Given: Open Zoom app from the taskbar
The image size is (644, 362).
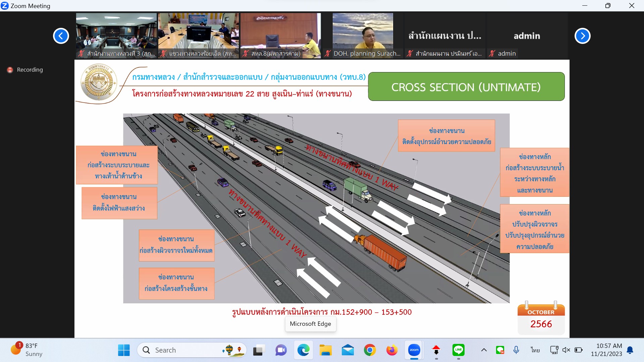Looking at the screenshot, I should pyautogui.click(x=414, y=350).
